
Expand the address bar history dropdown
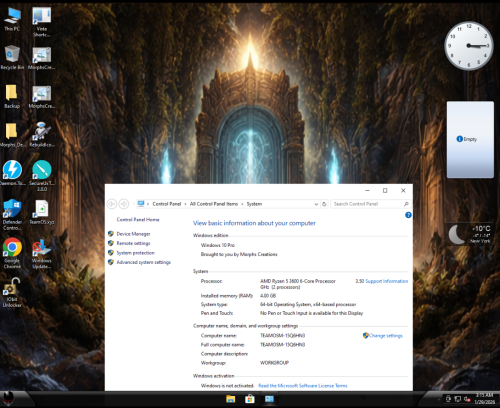point(316,204)
